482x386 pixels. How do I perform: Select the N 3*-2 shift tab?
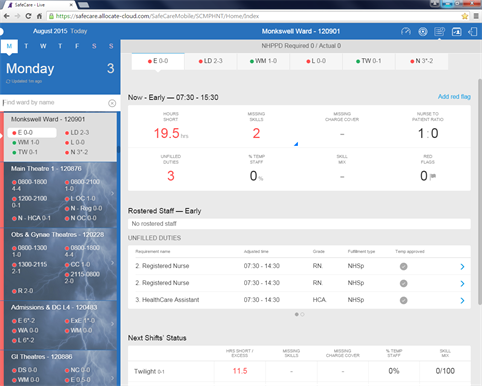tap(421, 61)
